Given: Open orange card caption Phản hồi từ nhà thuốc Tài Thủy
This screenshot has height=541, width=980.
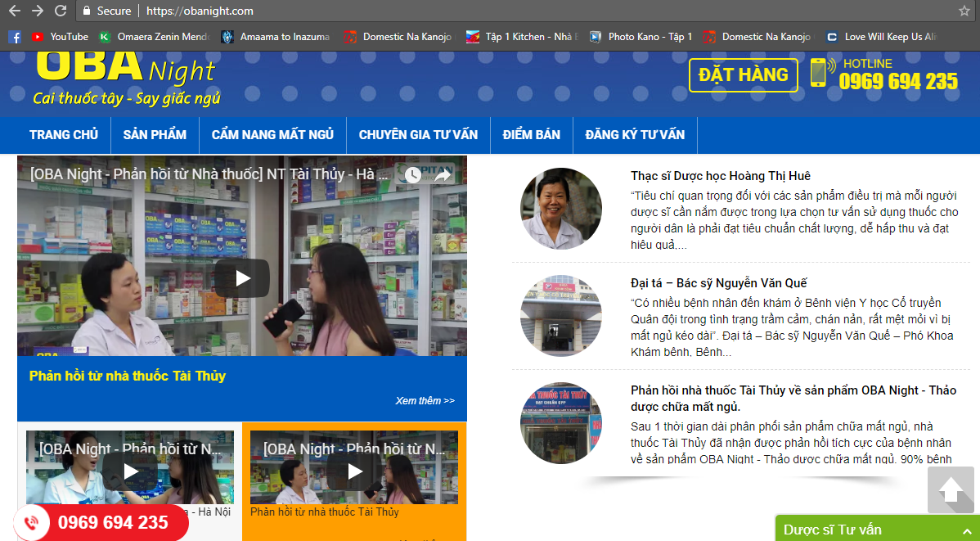Looking at the screenshot, I should click(325, 512).
